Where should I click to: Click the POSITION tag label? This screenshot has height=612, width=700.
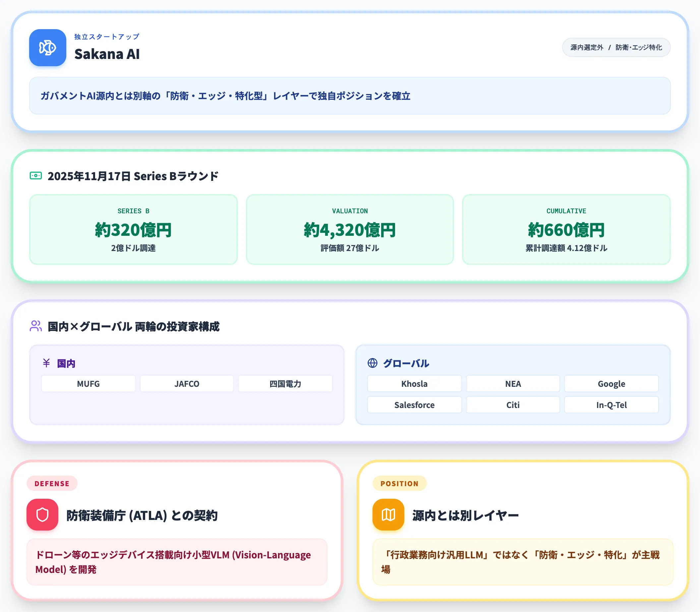point(400,484)
